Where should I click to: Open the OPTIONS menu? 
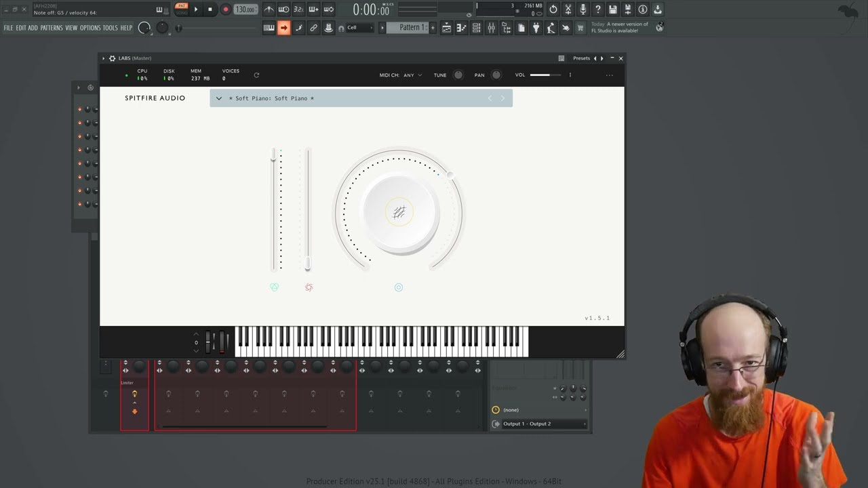(90, 28)
